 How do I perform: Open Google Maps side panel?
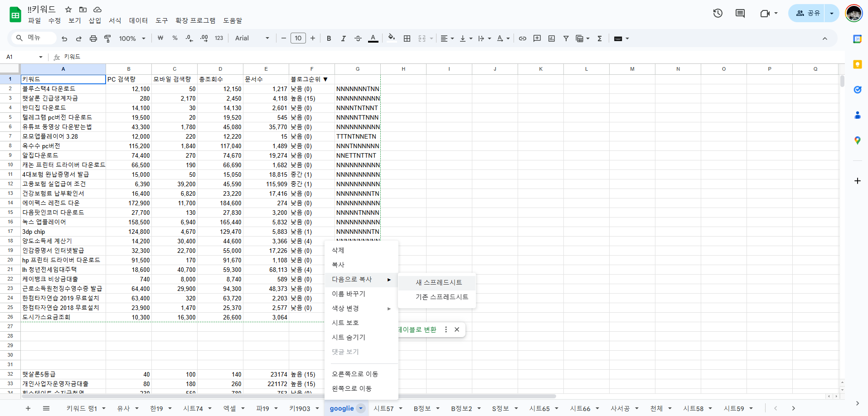click(x=858, y=140)
